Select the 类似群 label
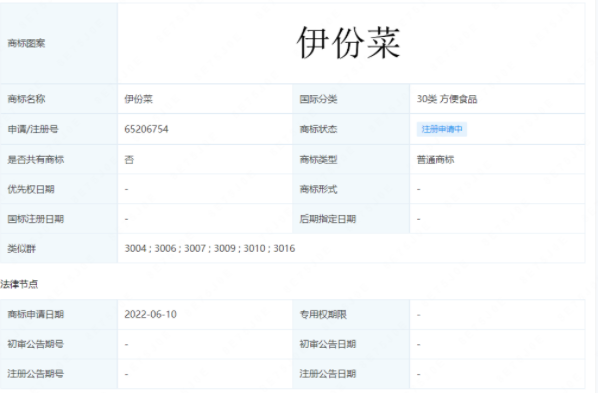Screen dimensions: 598x394 click(22, 249)
